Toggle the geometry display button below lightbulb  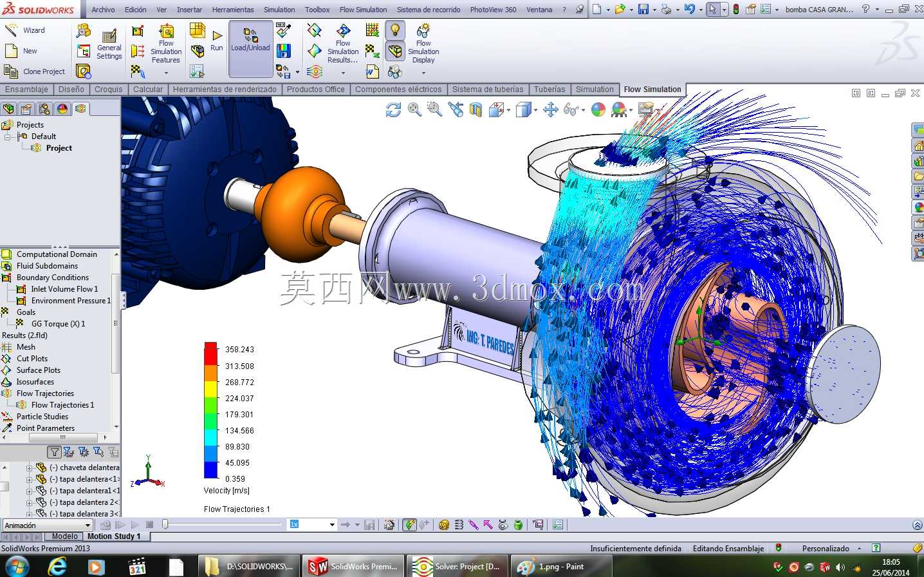(x=395, y=51)
